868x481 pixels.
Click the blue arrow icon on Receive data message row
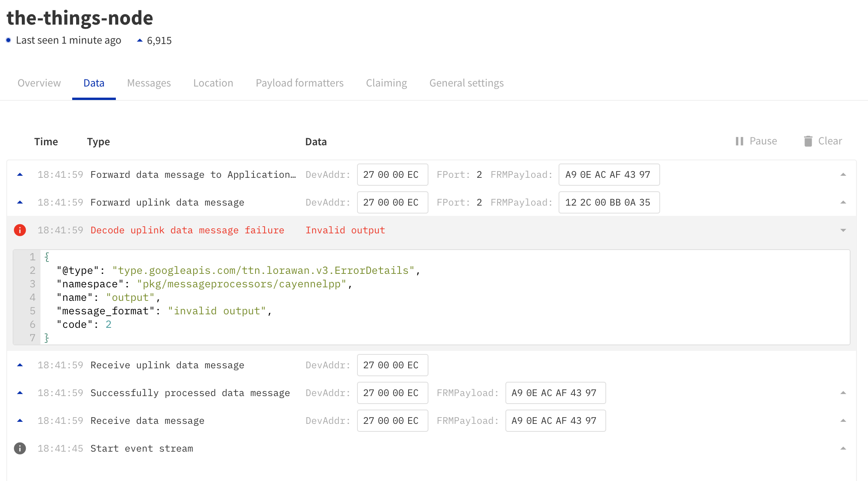[20, 420]
